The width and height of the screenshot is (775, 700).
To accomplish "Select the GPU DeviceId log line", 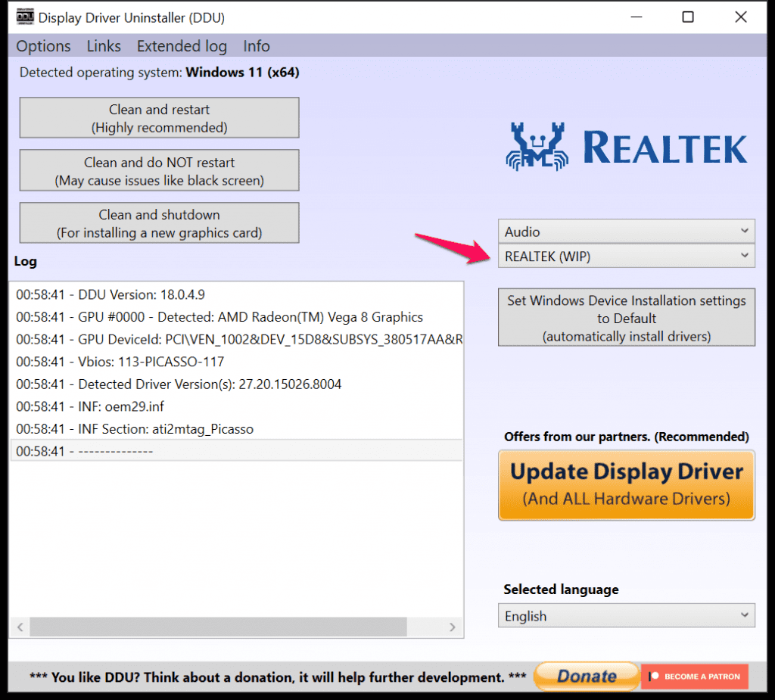I will click(x=236, y=340).
